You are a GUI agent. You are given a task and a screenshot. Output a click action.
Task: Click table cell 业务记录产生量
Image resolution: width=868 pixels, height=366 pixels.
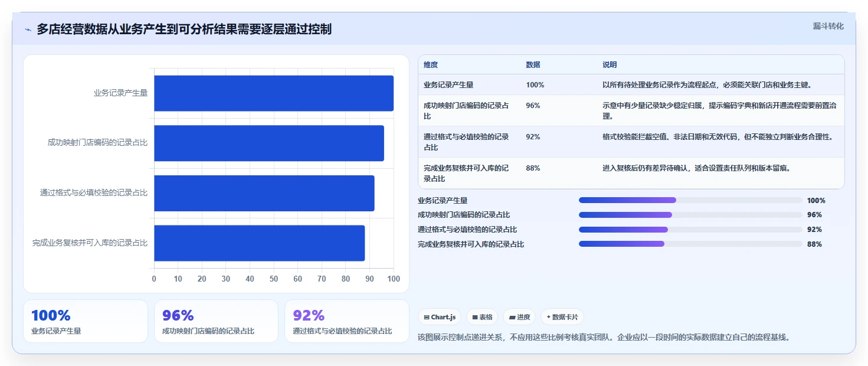click(x=448, y=85)
